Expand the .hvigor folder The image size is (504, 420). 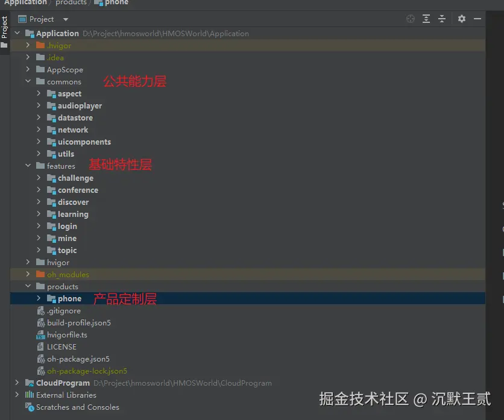pos(28,45)
